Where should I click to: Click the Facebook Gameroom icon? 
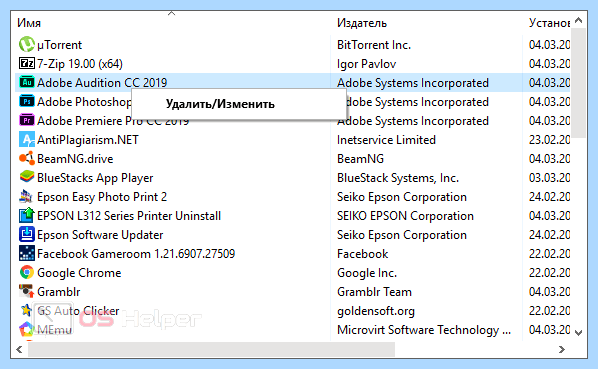(x=27, y=253)
